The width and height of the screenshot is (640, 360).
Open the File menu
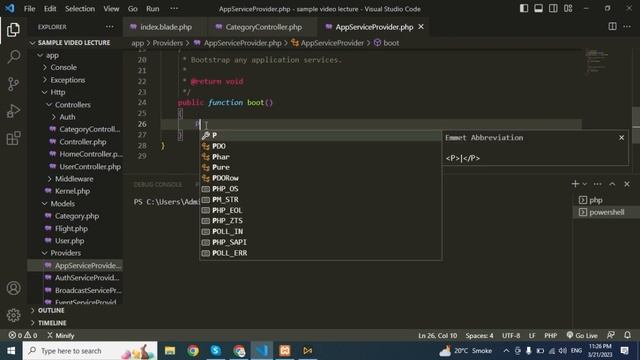tap(29, 9)
